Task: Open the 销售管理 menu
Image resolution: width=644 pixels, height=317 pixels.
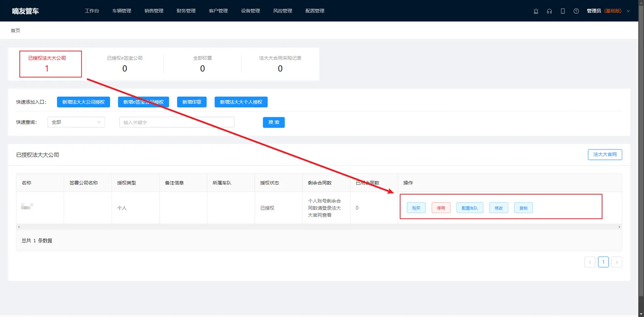Action: pyautogui.click(x=154, y=11)
